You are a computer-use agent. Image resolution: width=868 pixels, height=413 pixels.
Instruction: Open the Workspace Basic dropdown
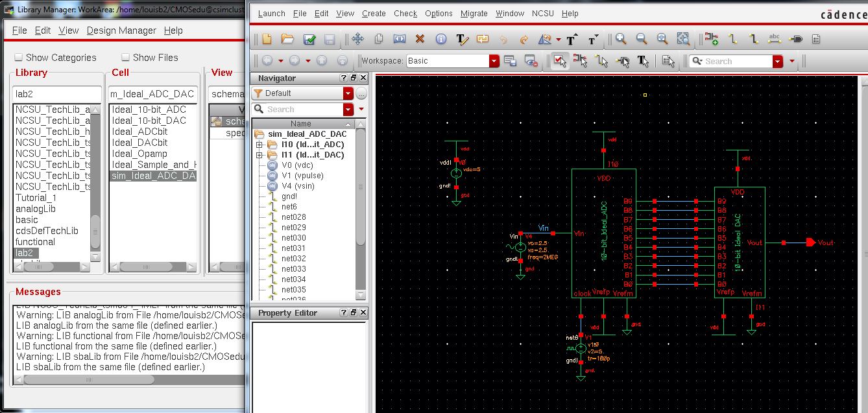pyautogui.click(x=494, y=61)
